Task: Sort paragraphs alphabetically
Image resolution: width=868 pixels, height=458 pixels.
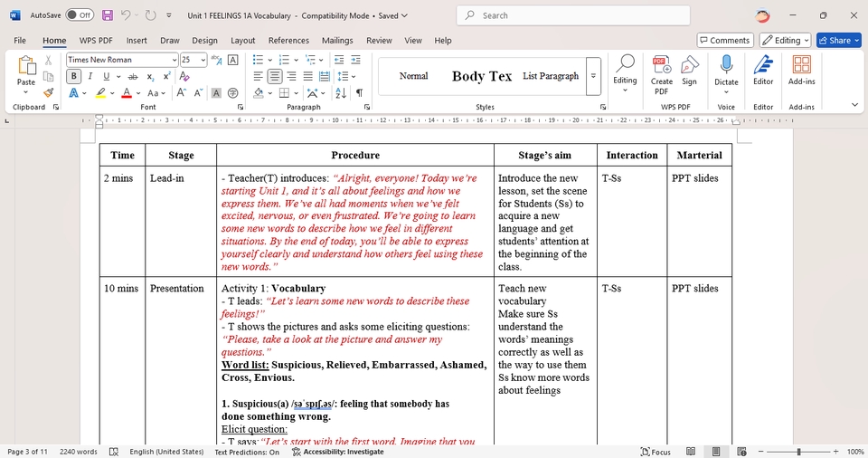Action: [x=341, y=93]
